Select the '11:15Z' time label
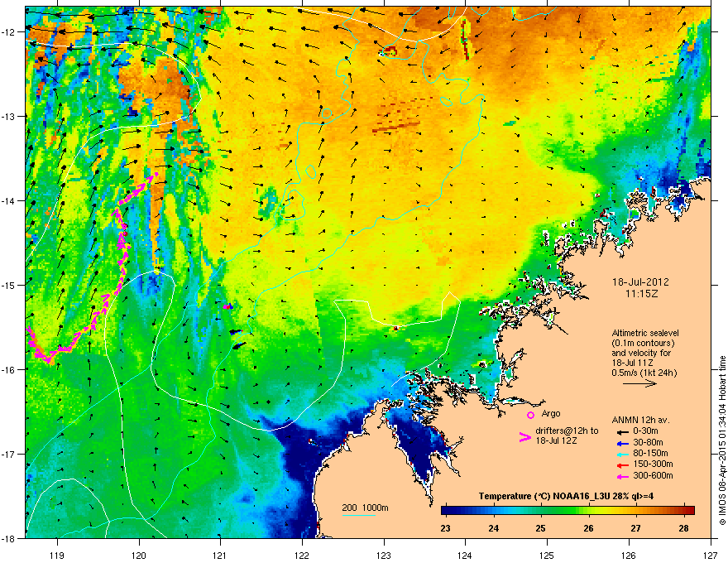The height and width of the screenshot is (563, 728). click(x=641, y=294)
